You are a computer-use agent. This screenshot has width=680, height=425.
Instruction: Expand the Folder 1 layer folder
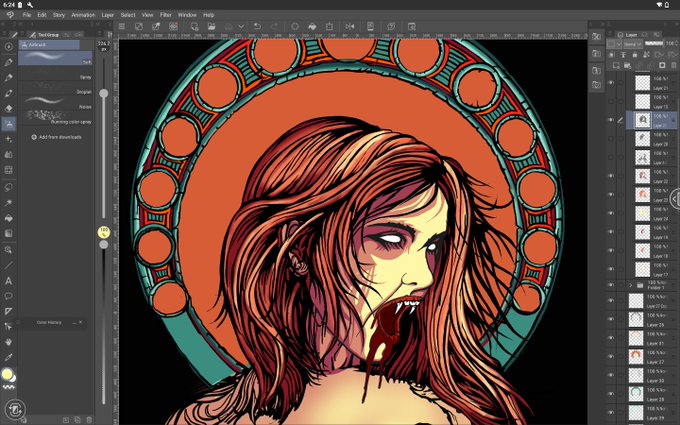tap(631, 285)
